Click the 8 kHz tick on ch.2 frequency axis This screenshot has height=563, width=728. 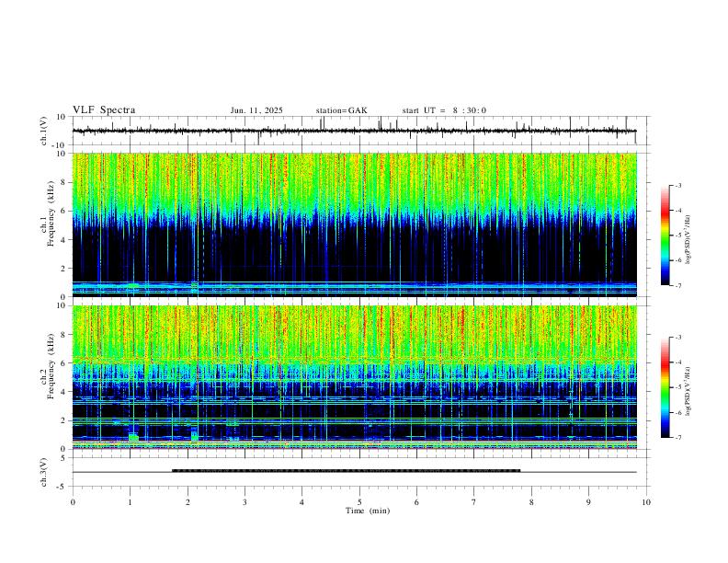[x=63, y=335]
